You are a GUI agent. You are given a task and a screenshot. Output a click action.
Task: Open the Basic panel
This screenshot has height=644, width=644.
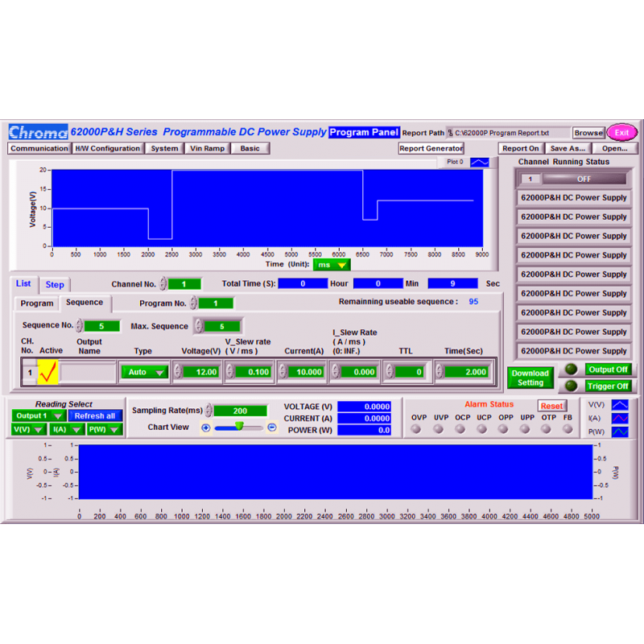[250, 148]
